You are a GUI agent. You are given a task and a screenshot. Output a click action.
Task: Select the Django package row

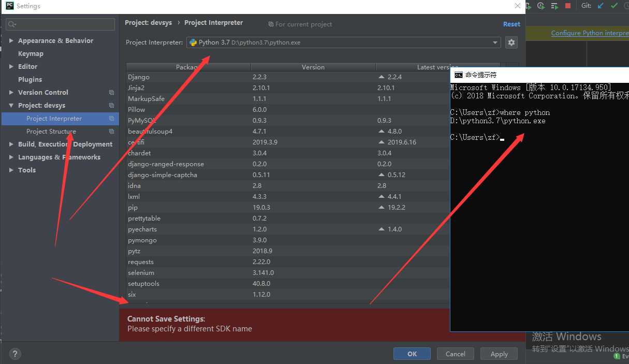288,77
